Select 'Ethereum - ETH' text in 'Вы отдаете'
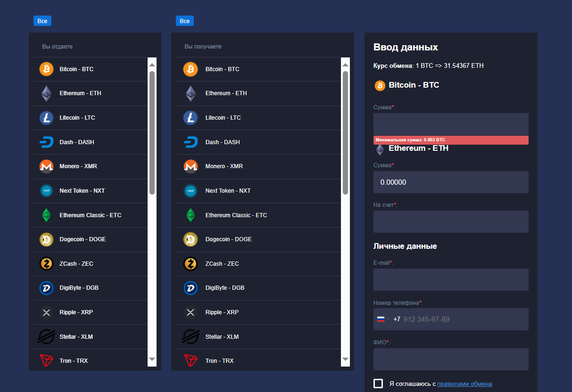This screenshot has height=392, width=572. (x=80, y=93)
